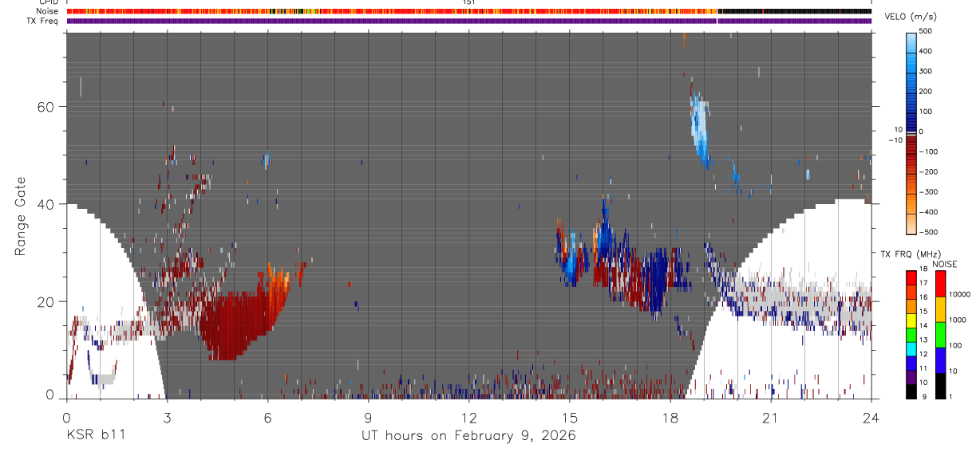Click the light blue echo streak near range gate 58
The height and width of the screenshot is (452, 980).
pyautogui.click(x=699, y=128)
